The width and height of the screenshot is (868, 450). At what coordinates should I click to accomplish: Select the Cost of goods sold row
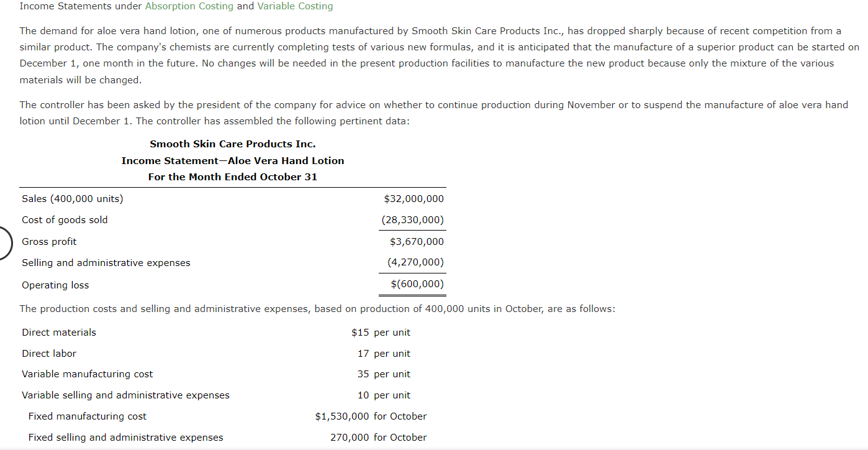(x=65, y=219)
